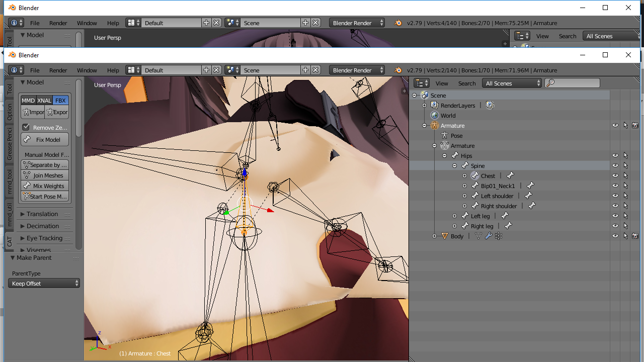The image size is (644, 362).
Task: Click the outliner editor type icon
Action: click(x=422, y=83)
